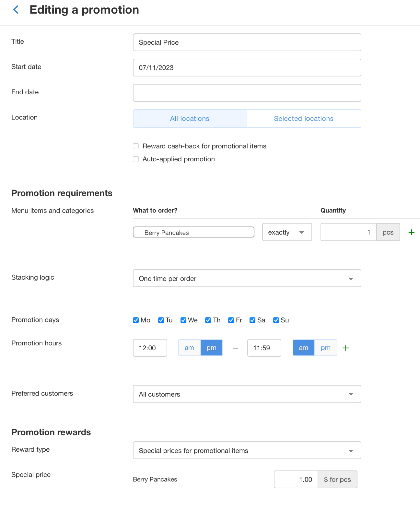Screen dimensions: 420x510
Task: Add another menu item requirement row
Action: point(411,232)
